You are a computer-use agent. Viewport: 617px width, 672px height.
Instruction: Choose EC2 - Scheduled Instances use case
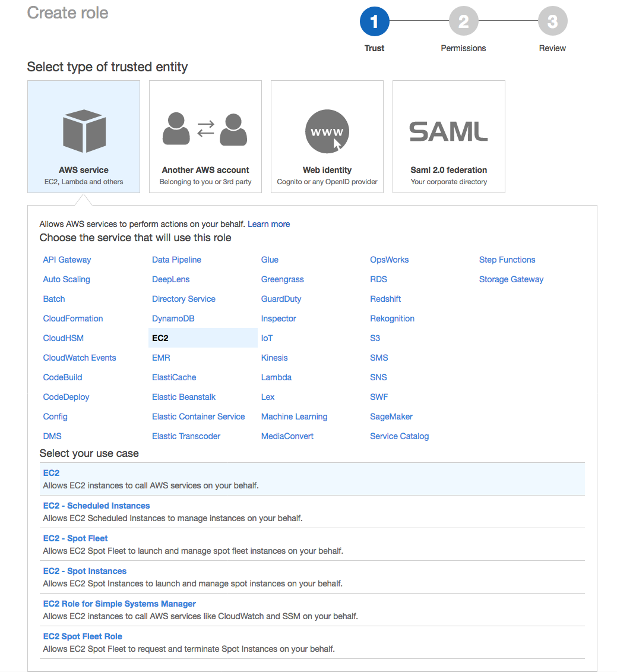[x=312, y=512]
